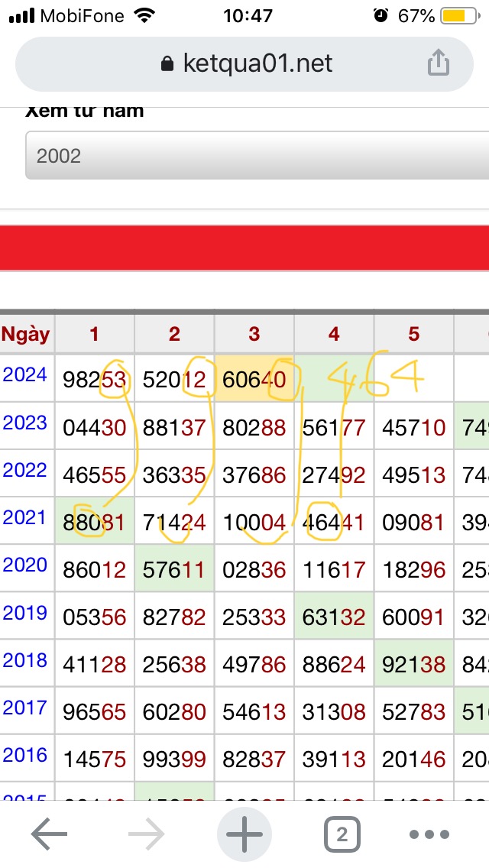The height and width of the screenshot is (868, 489).
Task: Select green cell 88081 in 2021 row
Action: pos(94,523)
